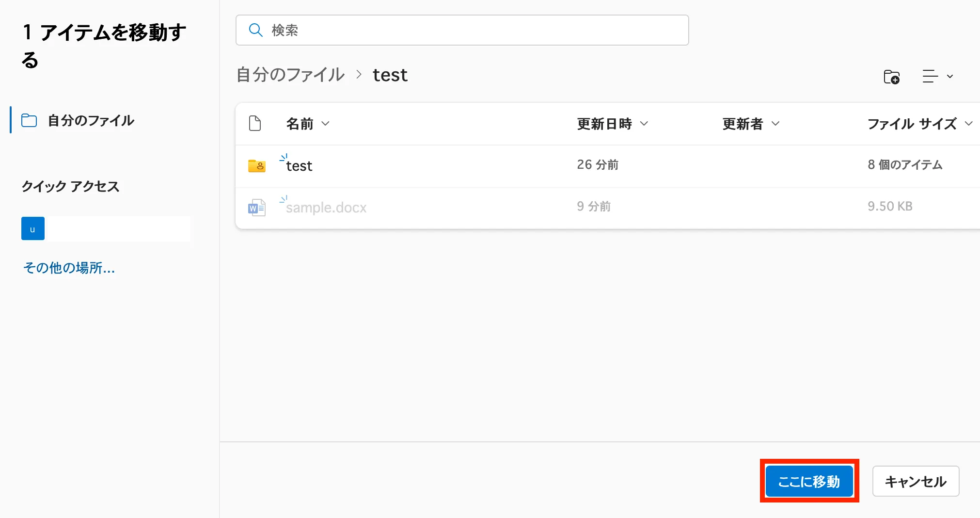Click the new folder icon
980x518 pixels.
[891, 77]
